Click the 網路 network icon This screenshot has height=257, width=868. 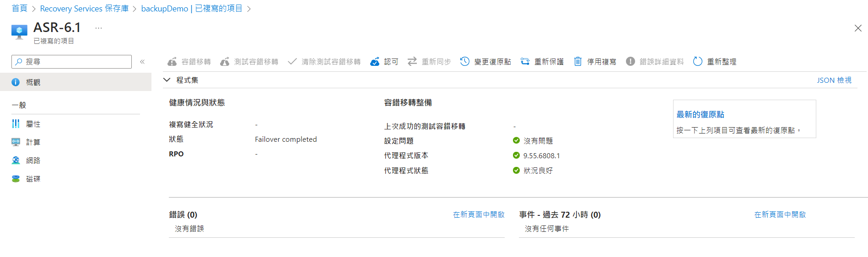click(x=16, y=161)
